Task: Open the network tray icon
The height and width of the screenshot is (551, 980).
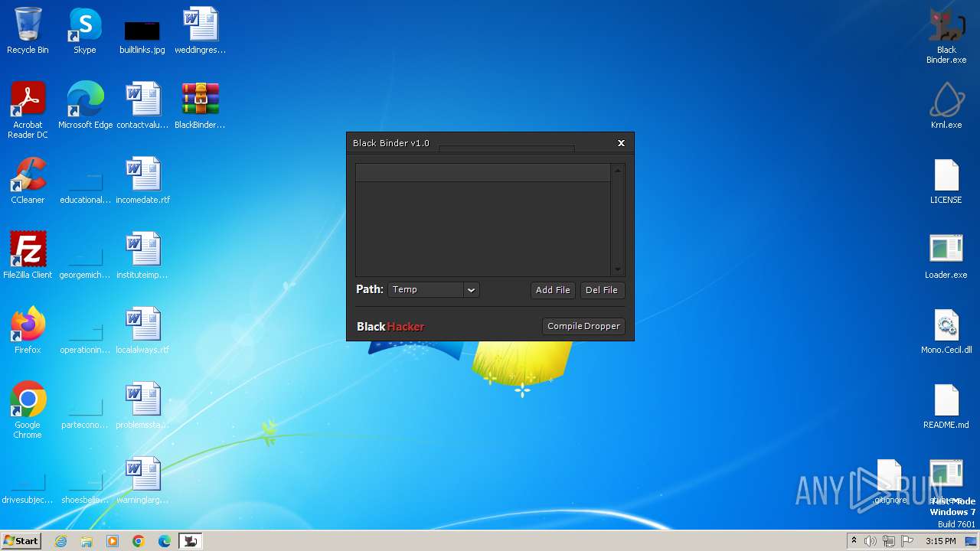Action: click(889, 541)
